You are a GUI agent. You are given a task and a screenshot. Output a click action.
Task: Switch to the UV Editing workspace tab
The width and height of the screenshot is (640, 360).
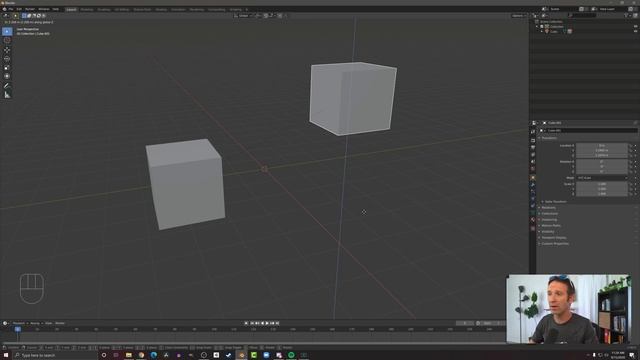[122, 9]
